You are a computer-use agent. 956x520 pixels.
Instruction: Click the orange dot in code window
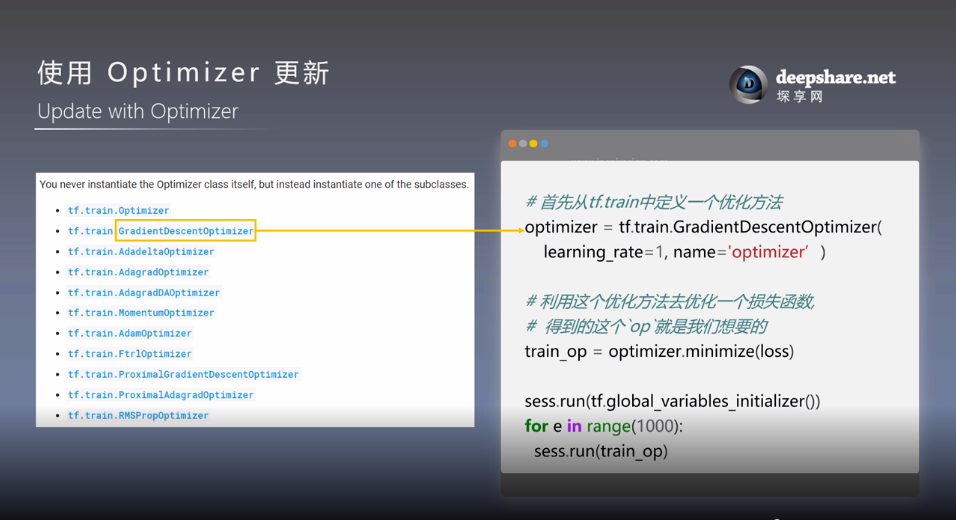pos(513,144)
